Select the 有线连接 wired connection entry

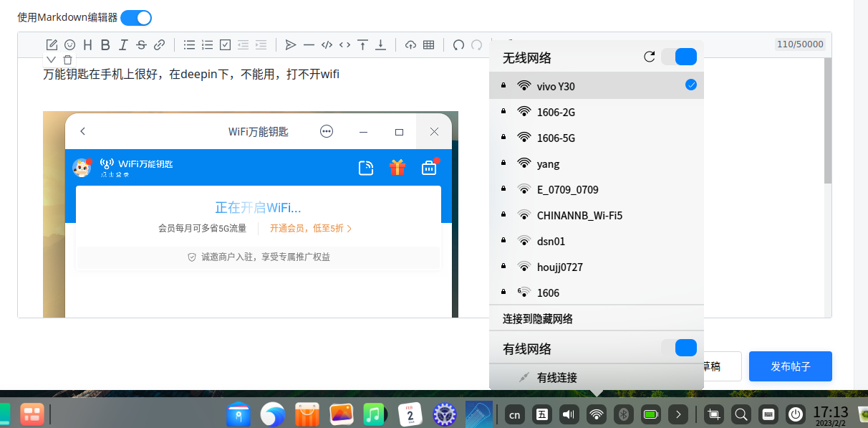[597, 377]
